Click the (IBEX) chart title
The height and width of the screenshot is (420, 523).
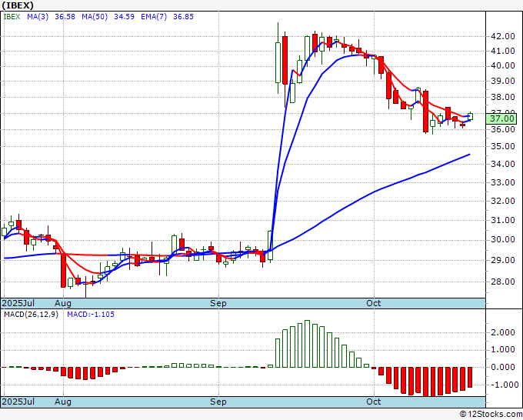18,5
